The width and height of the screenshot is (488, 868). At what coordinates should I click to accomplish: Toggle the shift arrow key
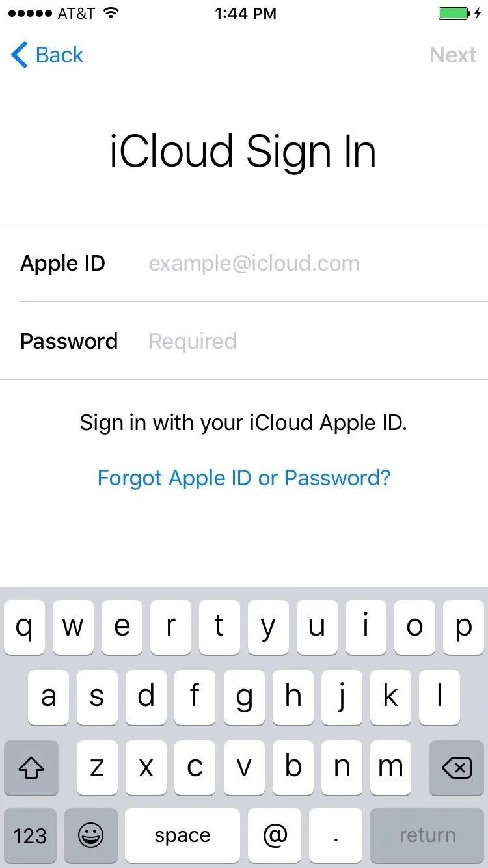coord(31,768)
